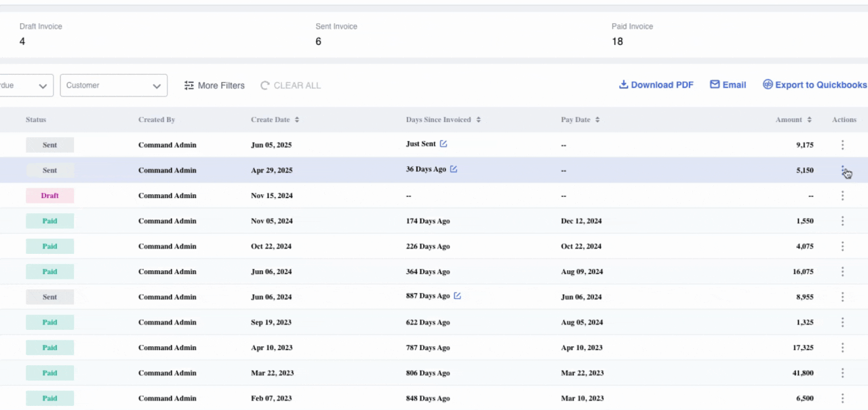Image resolution: width=868 pixels, height=410 pixels.
Task: Click the Email button
Action: pyautogui.click(x=728, y=85)
